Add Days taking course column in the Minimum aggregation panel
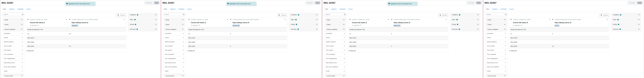644x78 pixels. (344, 63)
